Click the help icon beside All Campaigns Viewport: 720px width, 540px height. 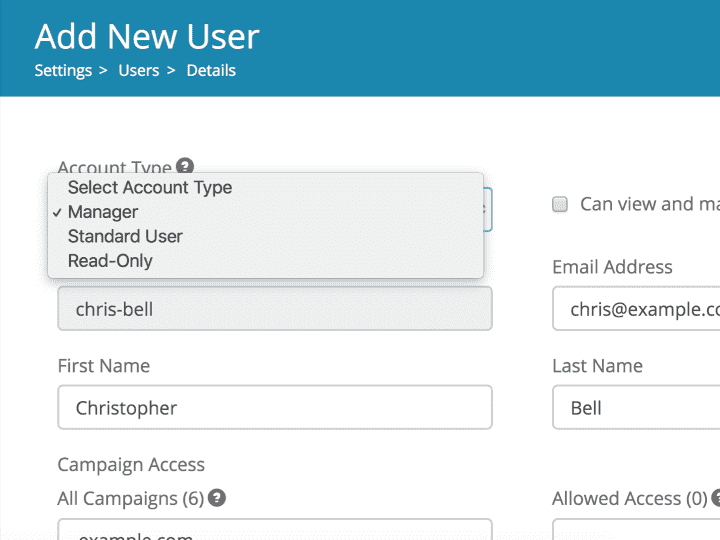pos(217,497)
